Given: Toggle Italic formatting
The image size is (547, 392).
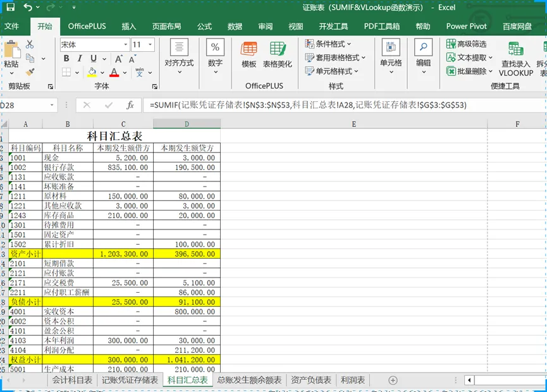Looking at the screenshot, I should [x=80, y=58].
